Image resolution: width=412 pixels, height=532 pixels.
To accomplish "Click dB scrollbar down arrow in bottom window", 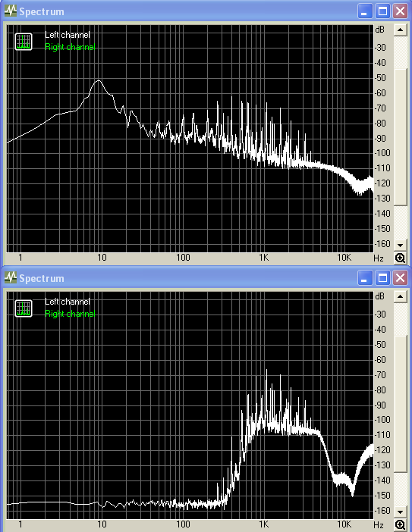I will coord(400,512).
